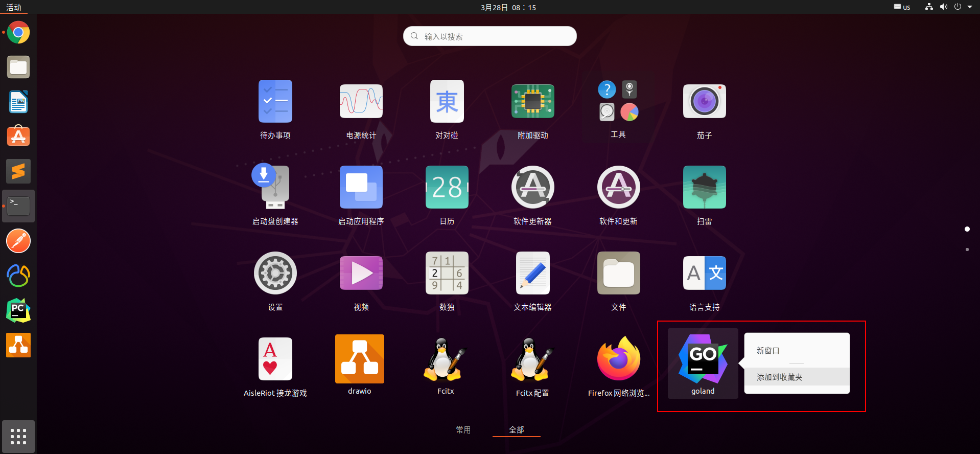The image size is (980, 454).
Task: Open Google Chrome from the dock
Action: point(18,33)
